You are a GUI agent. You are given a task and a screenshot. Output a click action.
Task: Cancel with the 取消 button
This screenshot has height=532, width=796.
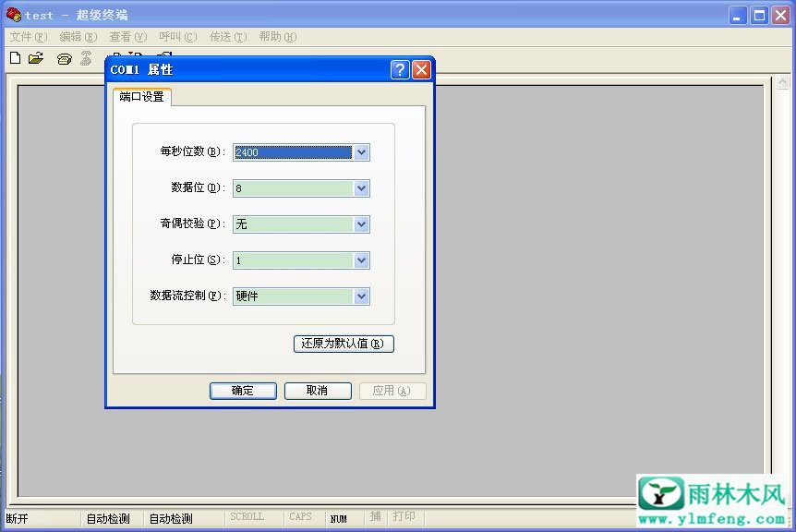pos(318,391)
